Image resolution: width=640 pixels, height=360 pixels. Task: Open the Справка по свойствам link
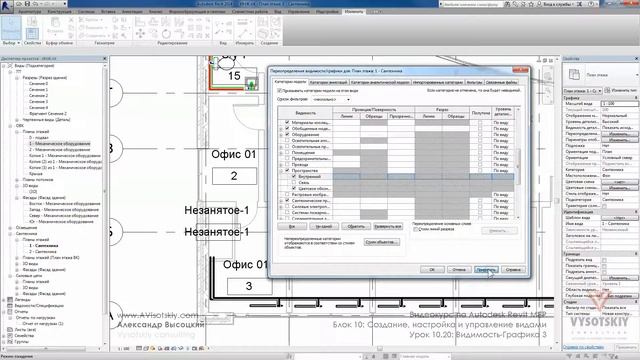(x=584, y=347)
